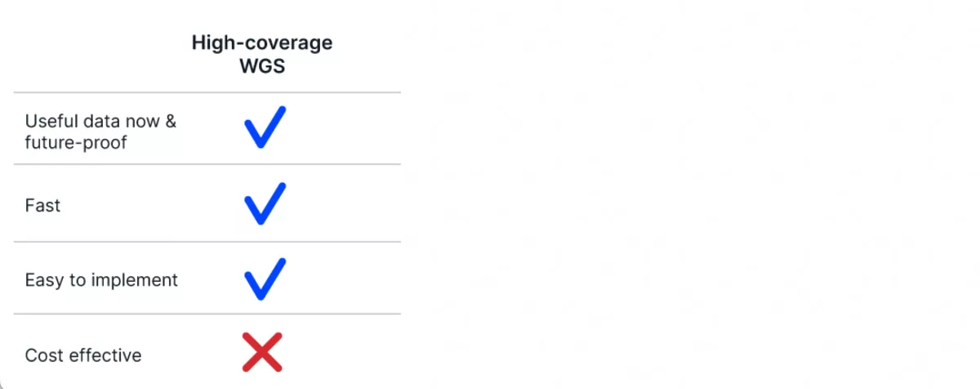
Task: Click the red X for Cost effective
Action: point(262,352)
